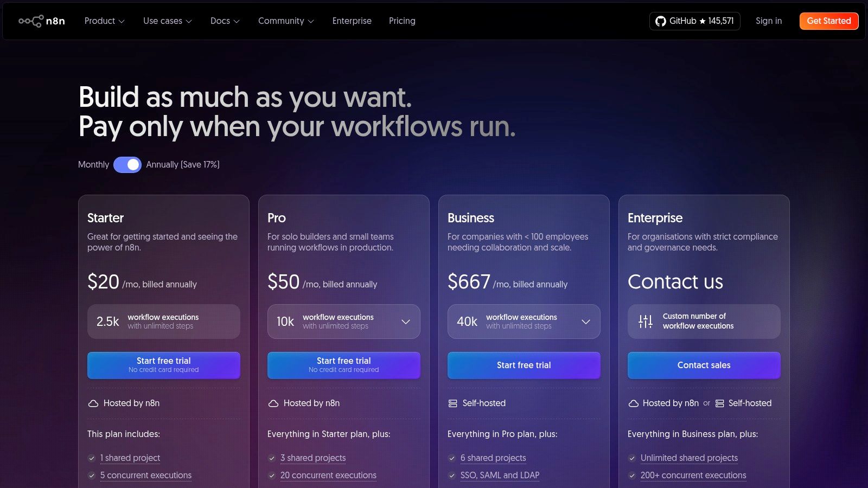This screenshot has width=868, height=488.
Task: Click the $20 Starter price
Action: [x=103, y=282]
